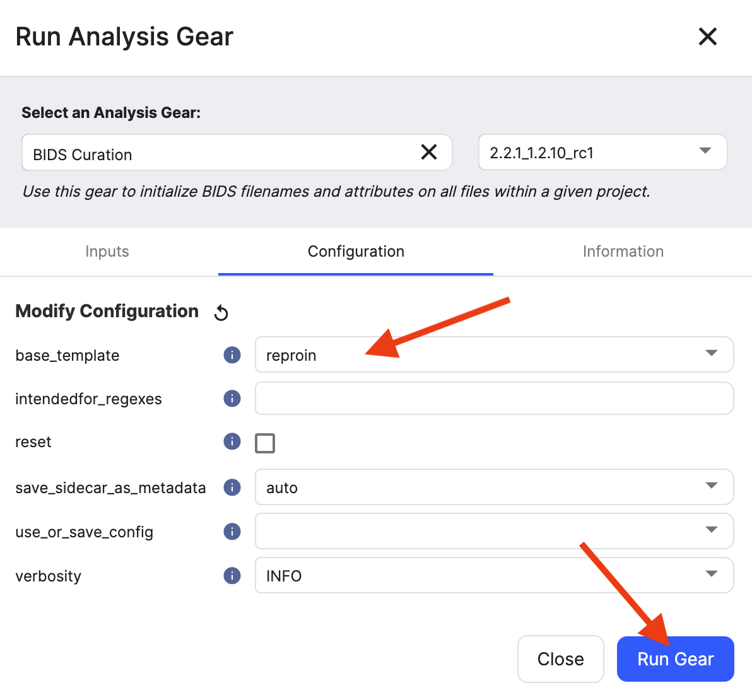The height and width of the screenshot is (700, 752).
Task: Open verbosity dropdown showing INFO
Action: (x=494, y=575)
